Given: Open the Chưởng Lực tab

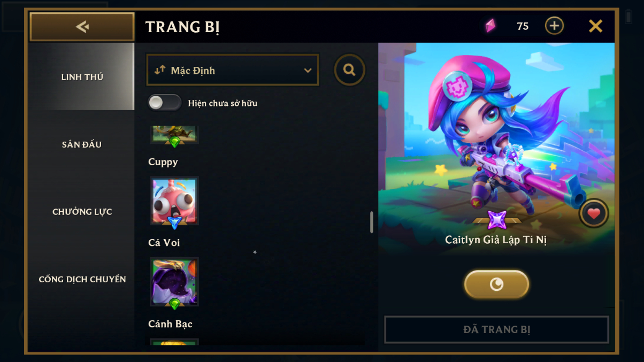Looking at the screenshot, I should pos(82,212).
